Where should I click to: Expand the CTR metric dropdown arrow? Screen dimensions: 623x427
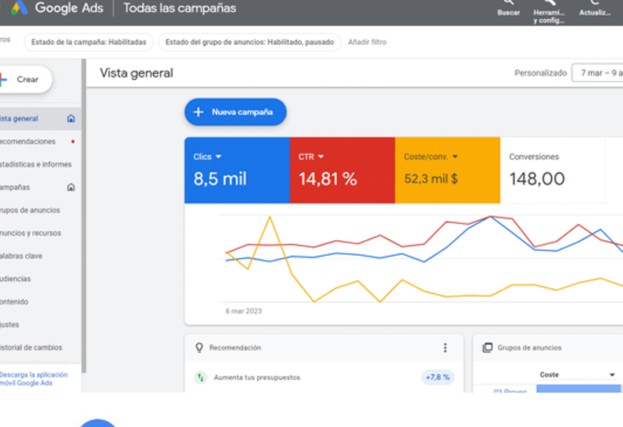click(x=321, y=157)
